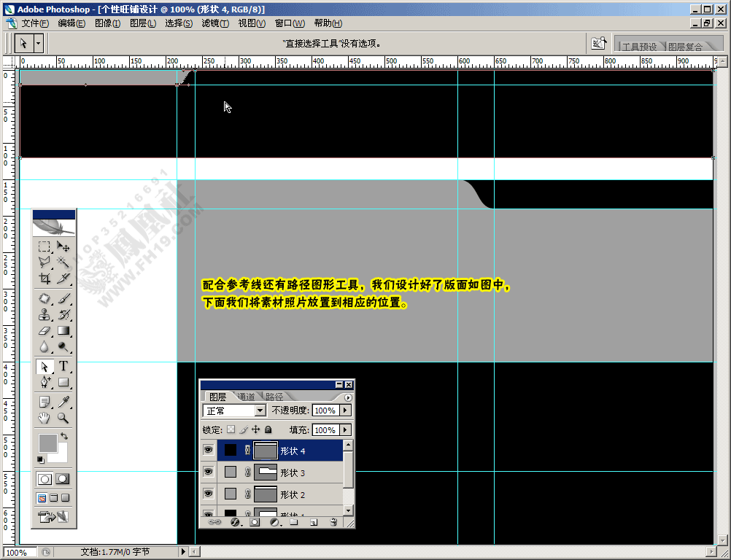Hide the 形状 3 layer
Screen dimensions: 731x560
[x=208, y=472]
